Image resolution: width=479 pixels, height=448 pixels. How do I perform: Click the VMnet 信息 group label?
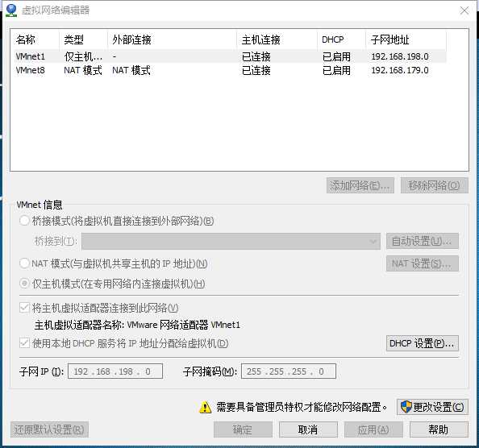(40, 205)
